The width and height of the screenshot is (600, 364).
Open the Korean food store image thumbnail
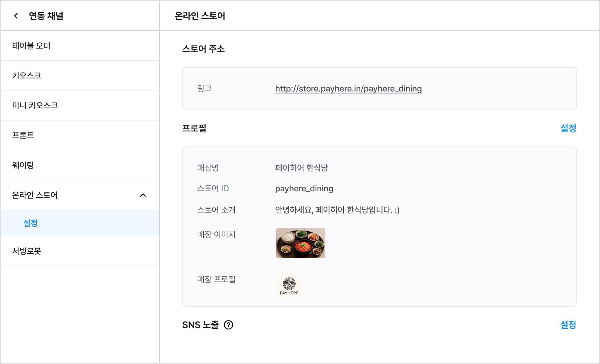pos(301,243)
